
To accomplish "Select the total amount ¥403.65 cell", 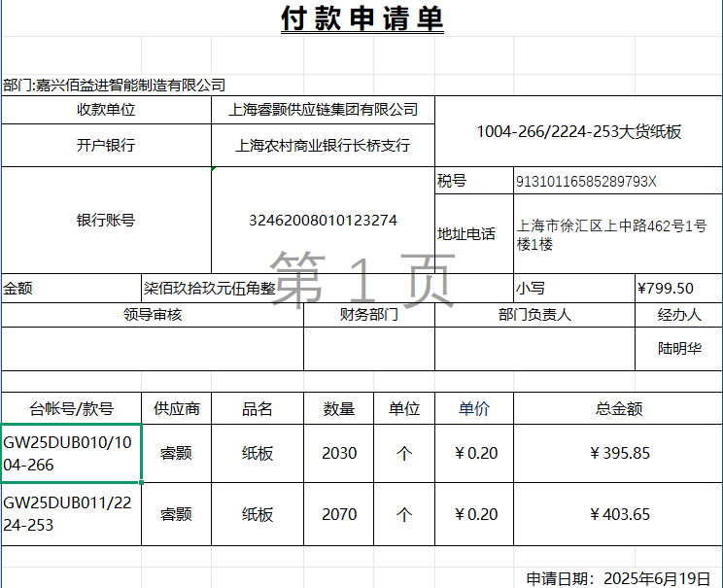I will (619, 514).
